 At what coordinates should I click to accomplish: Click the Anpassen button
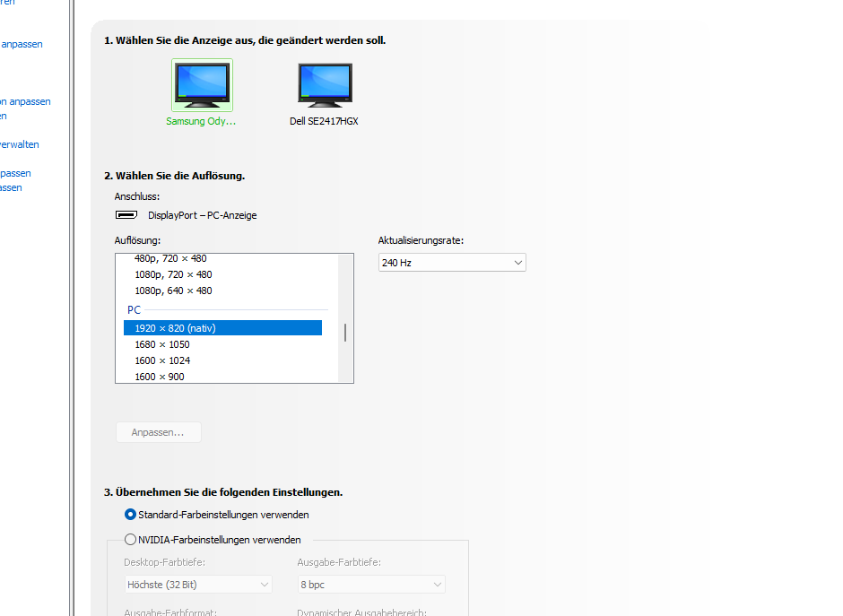pos(158,431)
